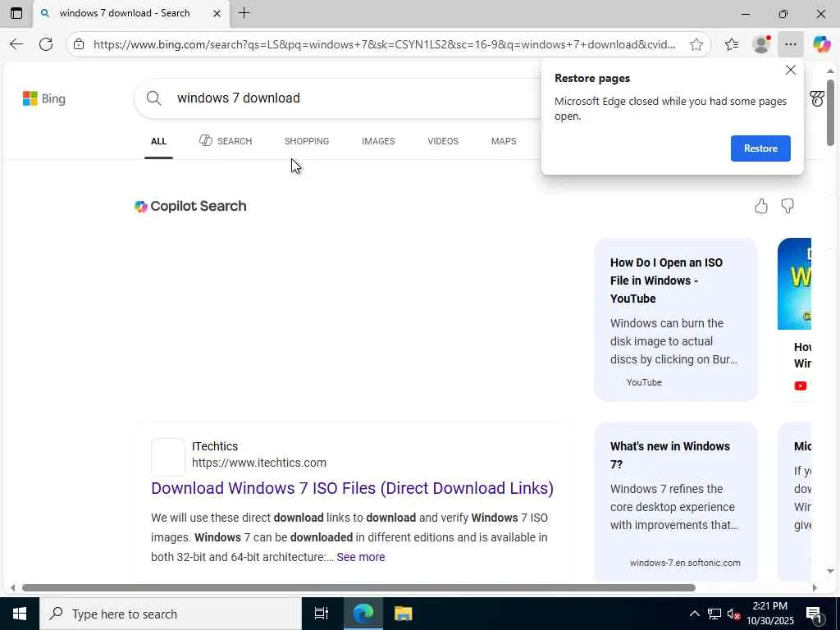Click the itechtics.com URL
This screenshot has height=630, width=840.
click(259, 463)
